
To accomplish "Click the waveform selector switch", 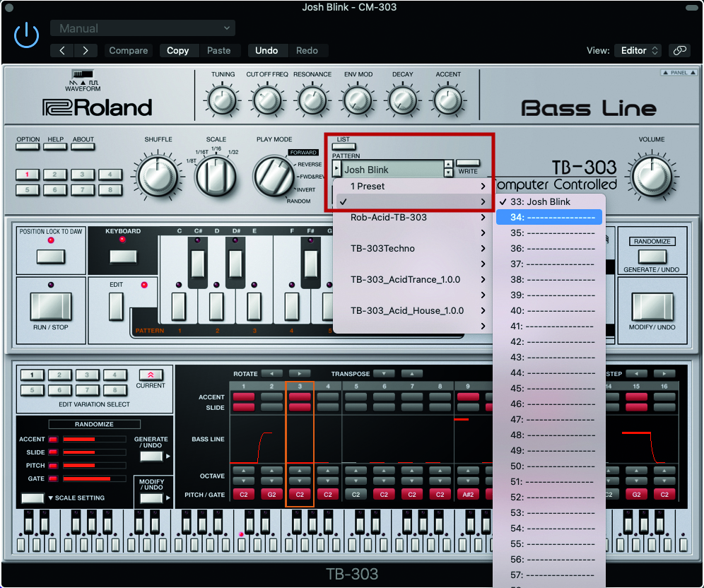I will pos(83,73).
